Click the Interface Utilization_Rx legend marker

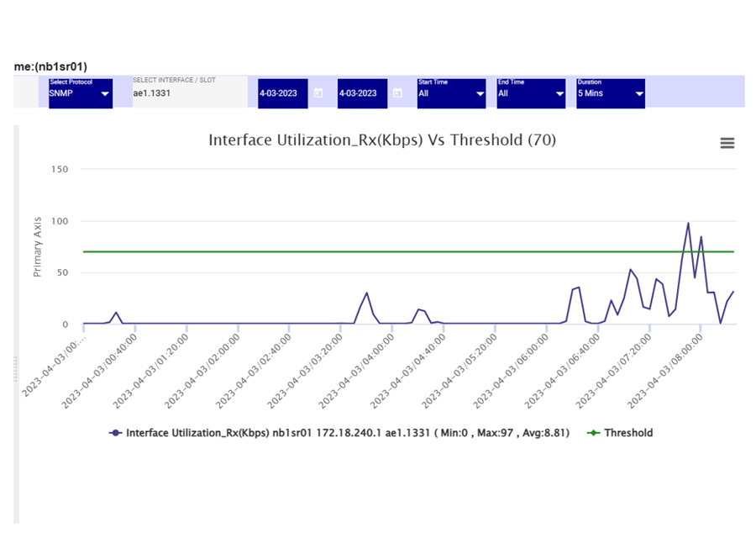[x=116, y=433]
